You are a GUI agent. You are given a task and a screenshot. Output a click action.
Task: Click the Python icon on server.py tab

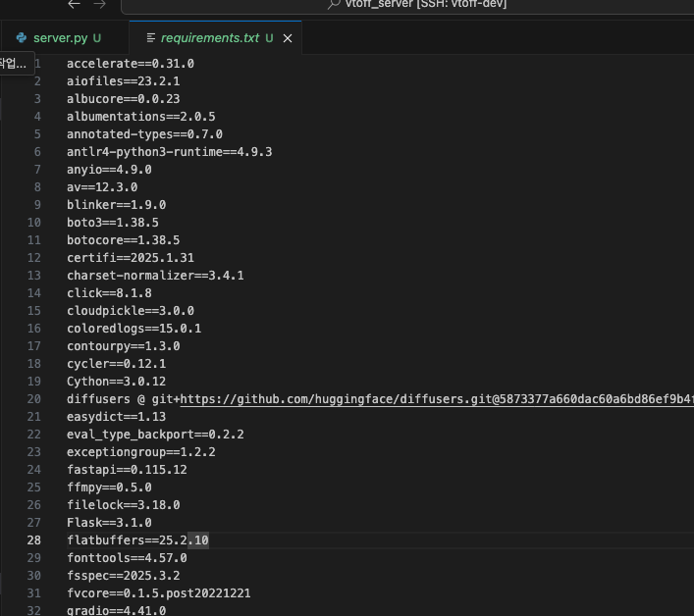click(x=22, y=38)
